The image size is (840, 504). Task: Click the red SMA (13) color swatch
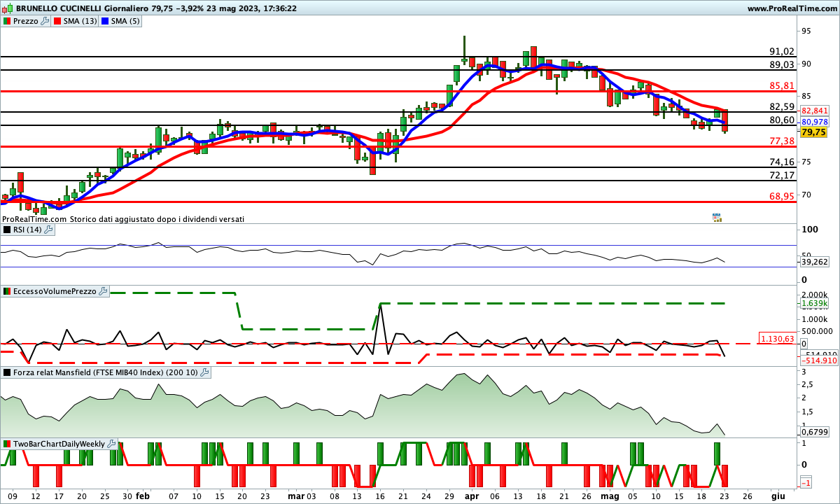(x=57, y=21)
